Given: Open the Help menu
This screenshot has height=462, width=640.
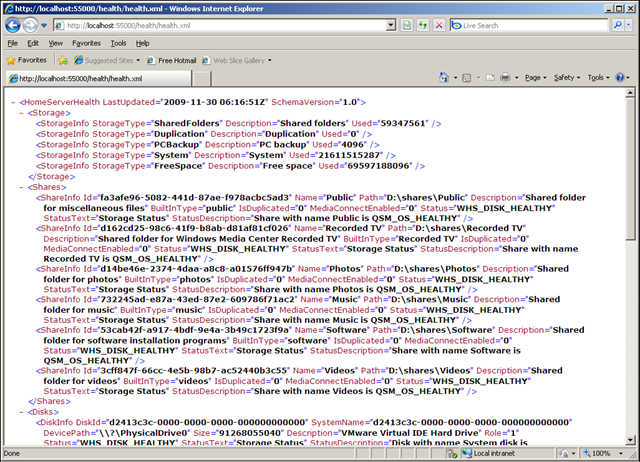Looking at the screenshot, I should point(142,43).
